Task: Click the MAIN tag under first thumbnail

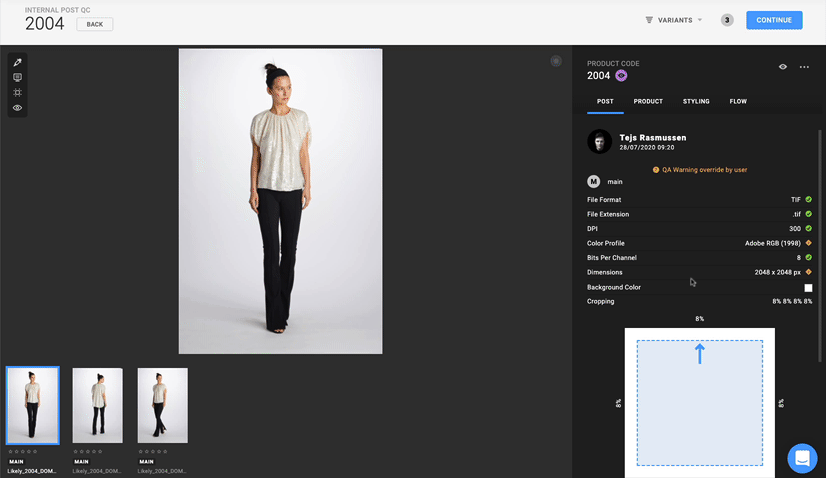Action: [x=16, y=462]
